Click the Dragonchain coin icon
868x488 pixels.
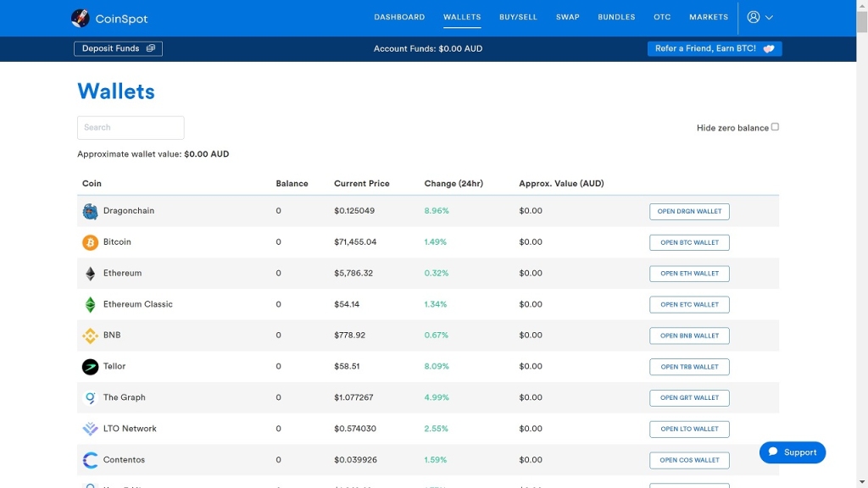point(90,211)
